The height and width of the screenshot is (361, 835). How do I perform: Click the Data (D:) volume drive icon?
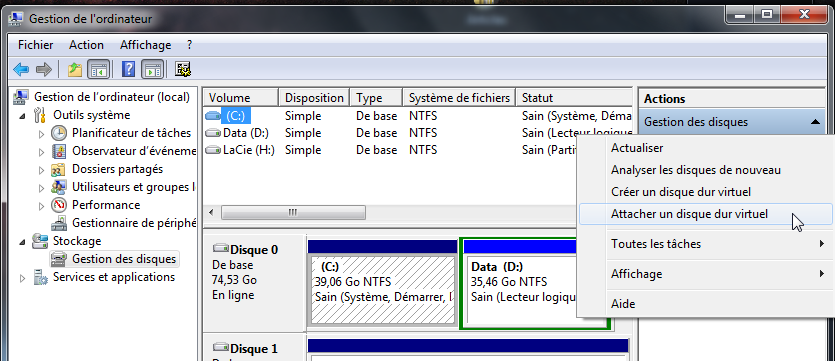pyautogui.click(x=213, y=133)
